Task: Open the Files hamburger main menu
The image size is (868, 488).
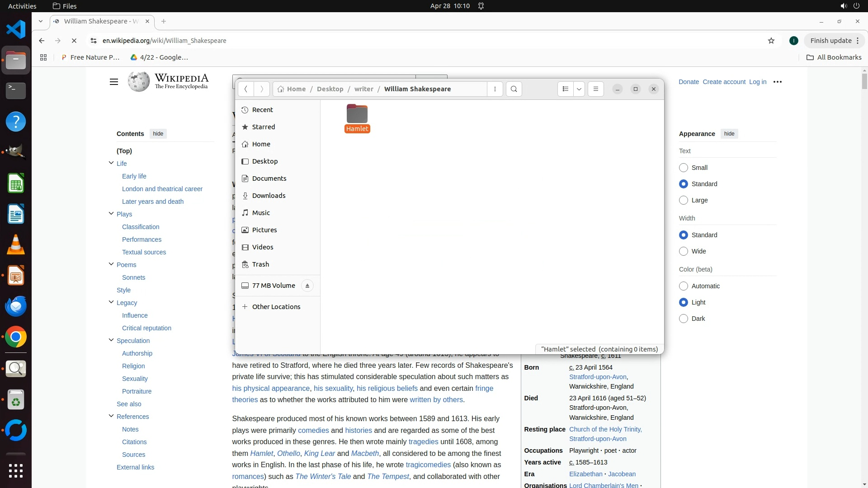Action: pyautogui.click(x=595, y=89)
